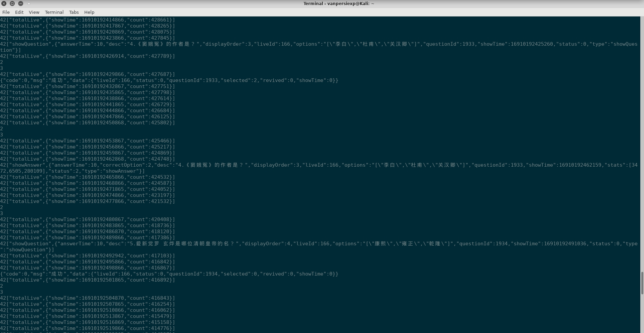Click the totalLive line with count 424587
Screen dimensions: 644x333
87,183
